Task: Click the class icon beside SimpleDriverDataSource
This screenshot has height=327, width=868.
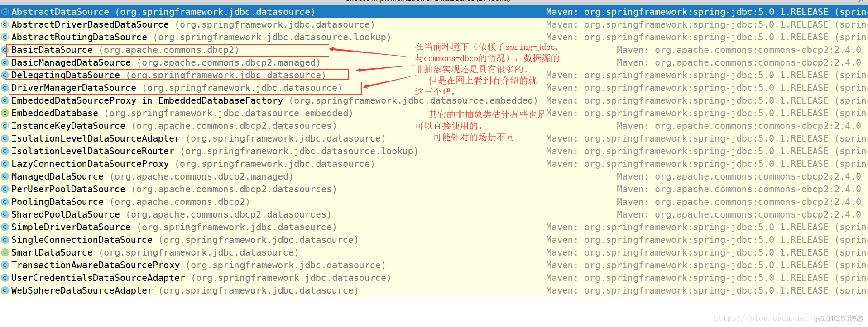Action: tap(5, 227)
